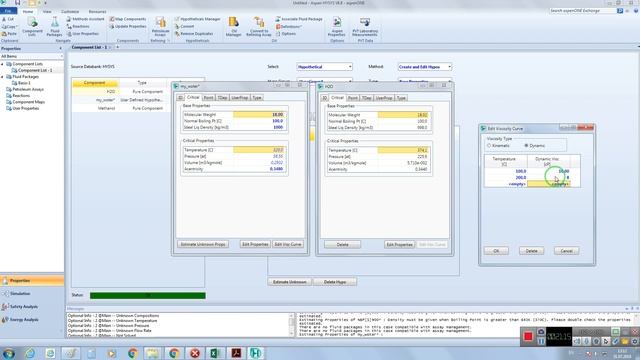Switch to the Customize ribbon tab
640x360 pixels.
[70, 11]
